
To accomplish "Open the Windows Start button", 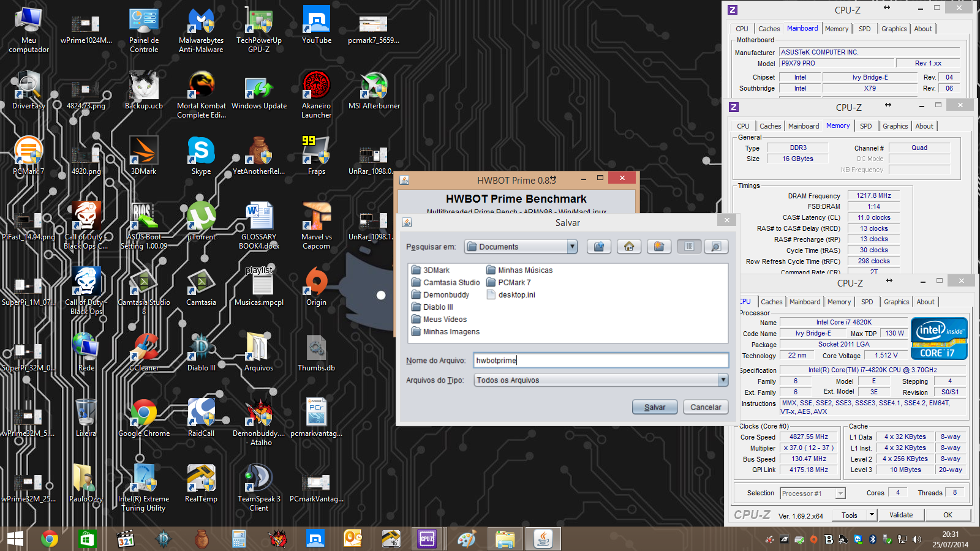I will (x=15, y=539).
